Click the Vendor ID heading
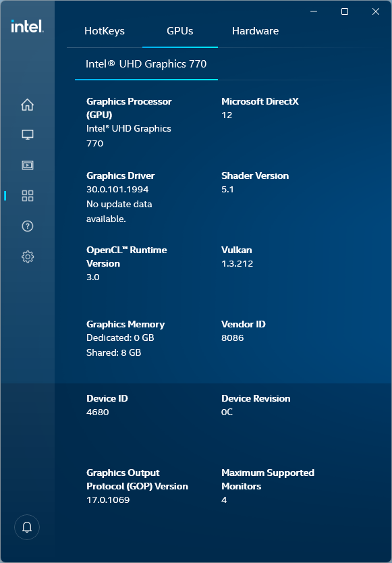 click(x=244, y=325)
